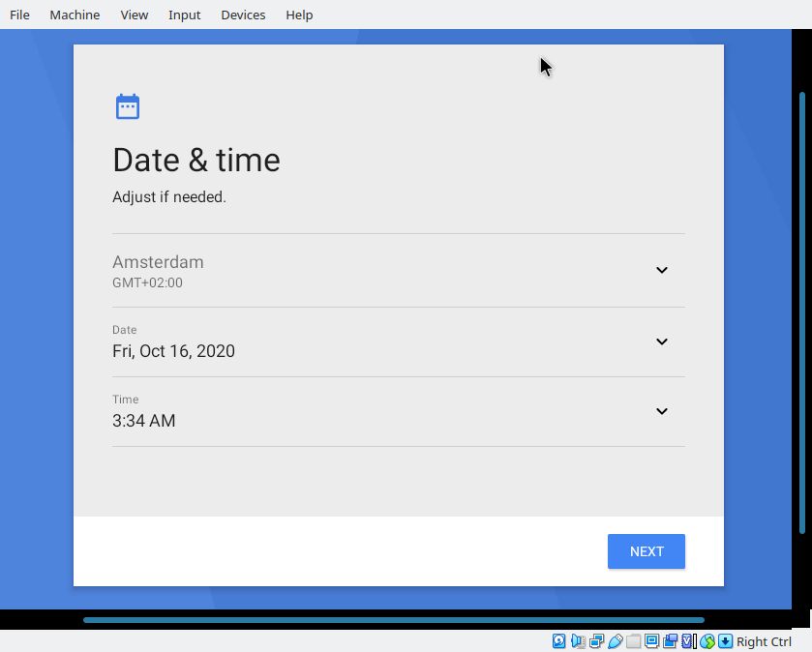The image size is (812, 652).
Task: Click the '3:34 AM' time value
Action: tap(144, 421)
